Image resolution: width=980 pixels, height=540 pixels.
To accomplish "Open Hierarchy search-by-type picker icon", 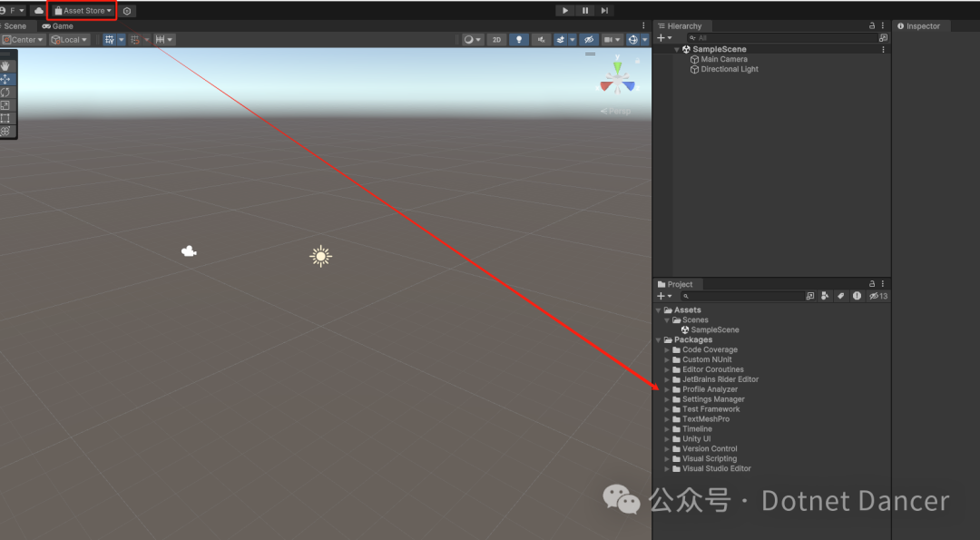I will pos(883,37).
